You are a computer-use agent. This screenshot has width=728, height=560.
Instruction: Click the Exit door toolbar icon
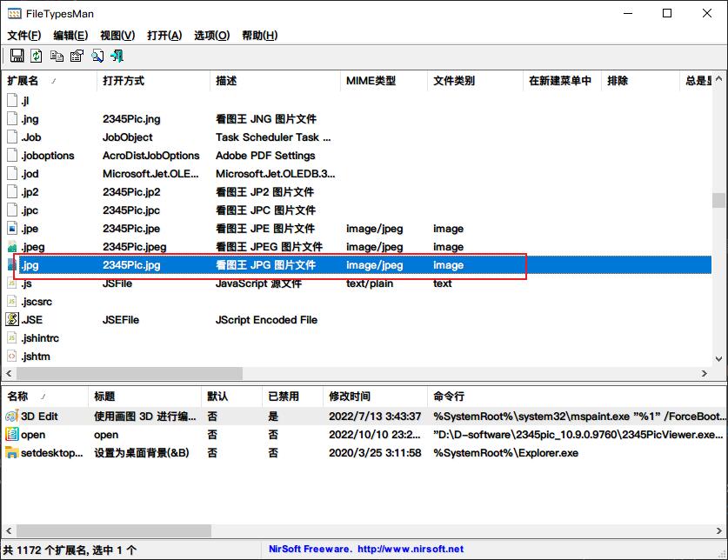coord(117,57)
